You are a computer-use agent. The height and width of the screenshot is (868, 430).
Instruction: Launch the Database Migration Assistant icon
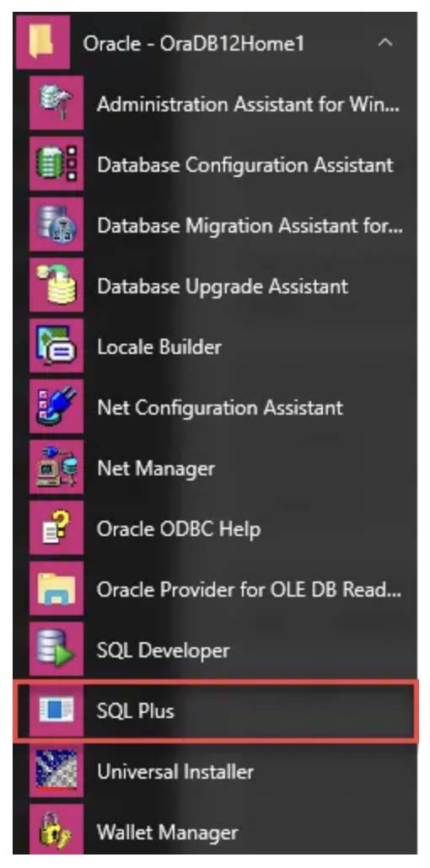(56, 225)
